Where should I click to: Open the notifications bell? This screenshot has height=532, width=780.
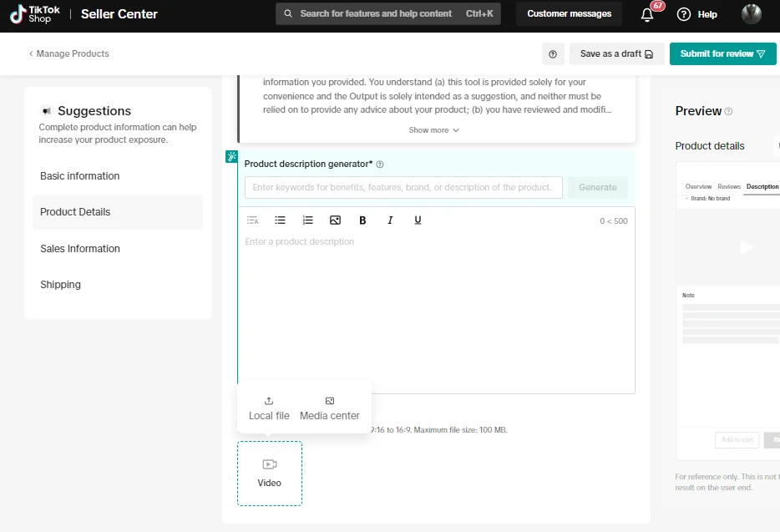pos(647,14)
